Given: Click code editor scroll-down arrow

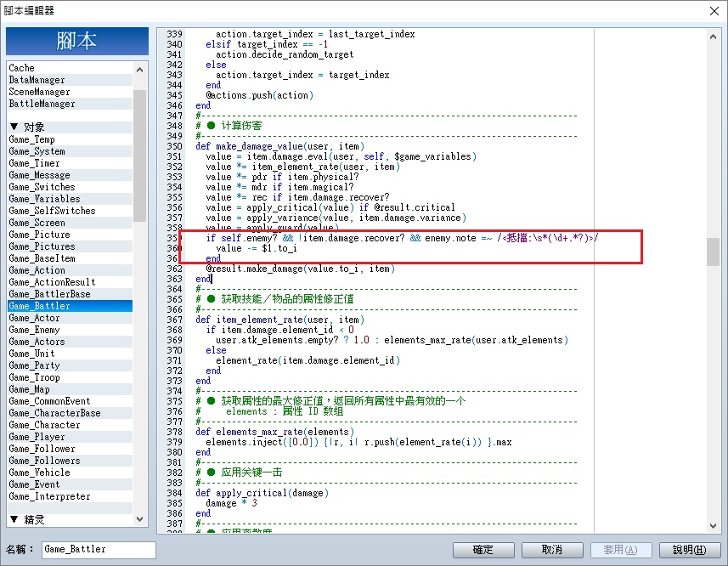Looking at the screenshot, I should [x=714, y=526].
